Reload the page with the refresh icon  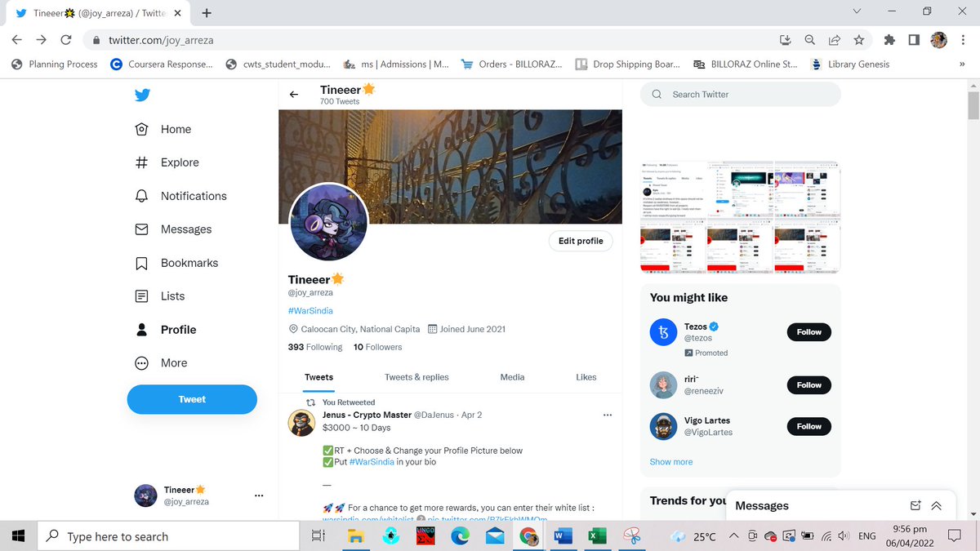66,39
